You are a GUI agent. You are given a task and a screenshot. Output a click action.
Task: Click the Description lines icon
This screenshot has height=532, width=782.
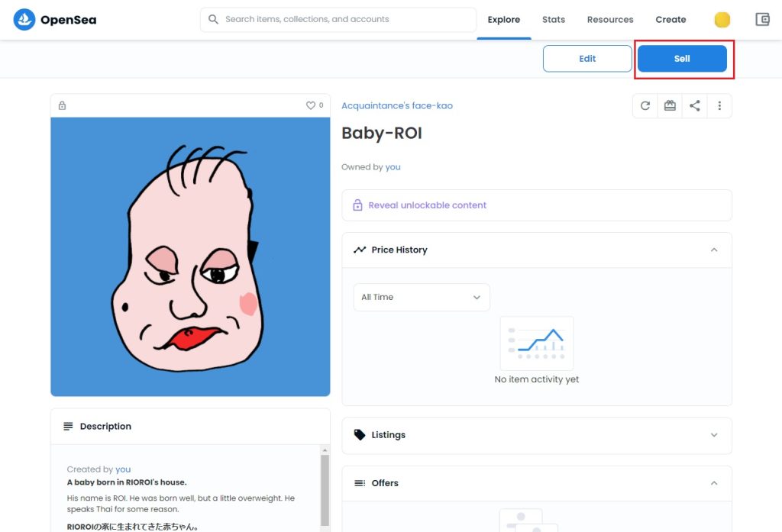[x=68, y=427]
